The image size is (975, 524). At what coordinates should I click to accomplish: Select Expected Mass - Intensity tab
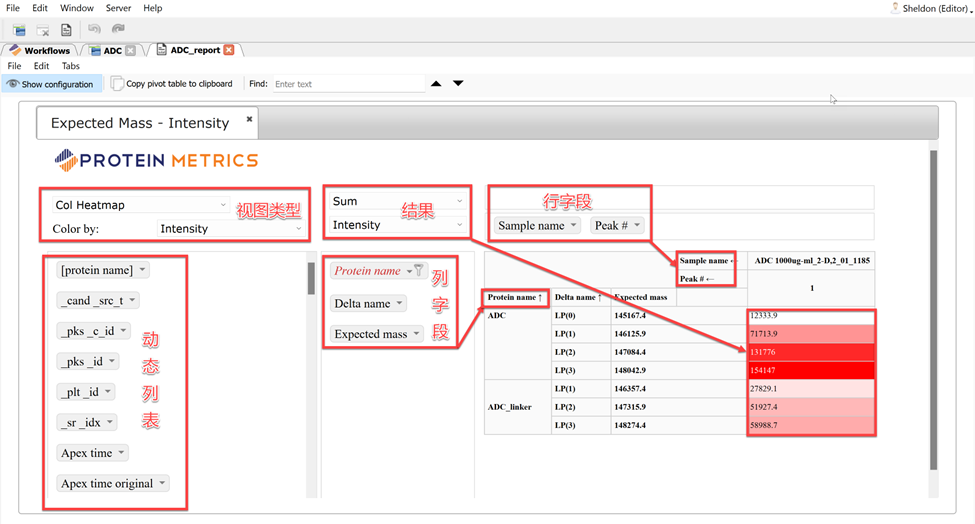coord(140,123)
